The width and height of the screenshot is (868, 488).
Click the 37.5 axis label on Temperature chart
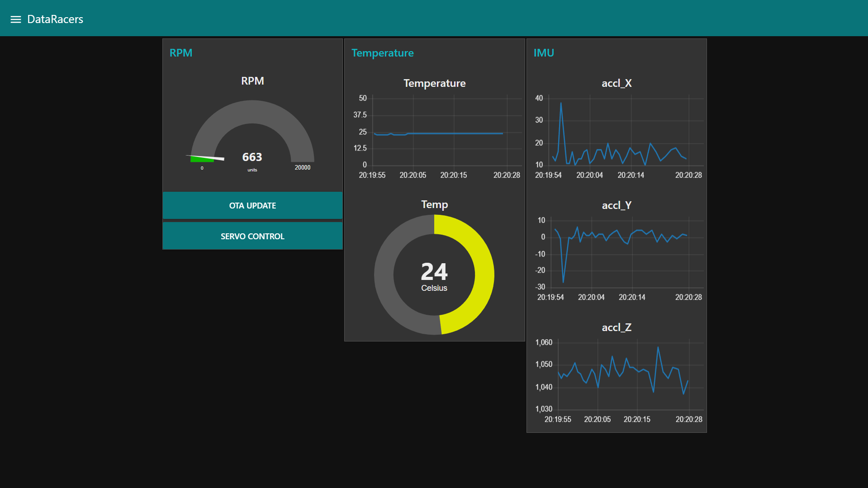[360, 115]
